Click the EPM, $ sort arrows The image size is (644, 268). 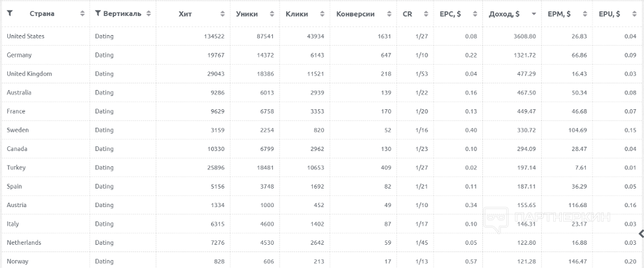point(585,14)
